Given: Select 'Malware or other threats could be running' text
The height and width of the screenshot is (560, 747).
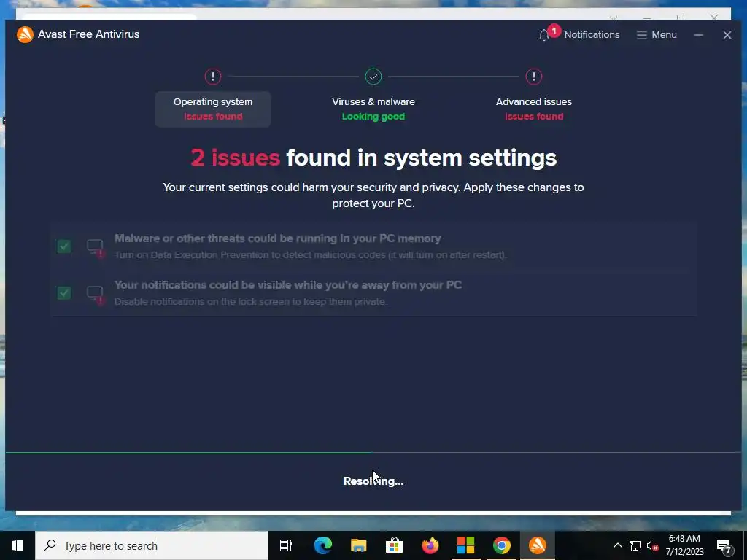Looking at the screenshot, I should coord(278,238).
